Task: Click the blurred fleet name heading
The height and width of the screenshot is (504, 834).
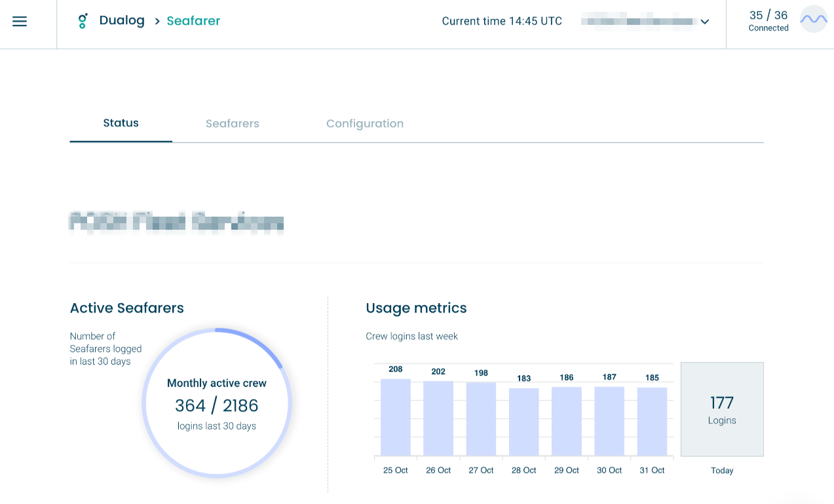Action: [x=176, y=223]
